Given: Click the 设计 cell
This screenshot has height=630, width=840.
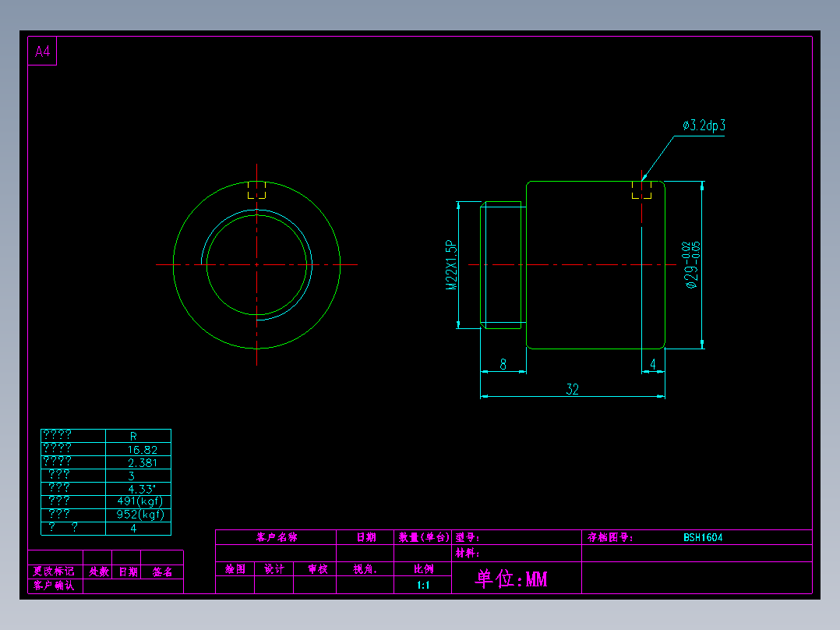Looking at the screenshot, I should [274, 569].
